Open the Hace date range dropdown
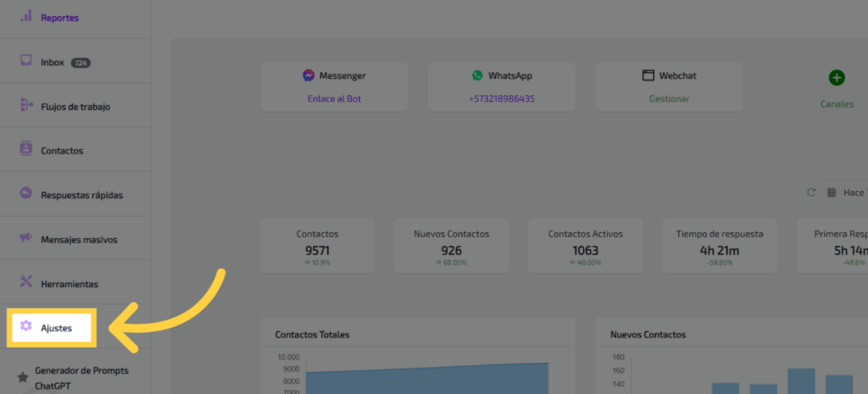 pyautogui.click(x=846, y=193)
